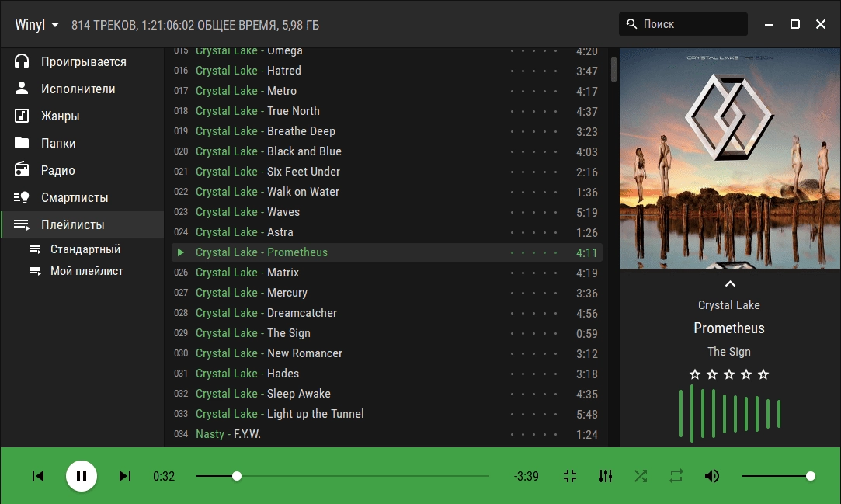
Task: Open the Стандартный playlist
Action: pos(82,249)
